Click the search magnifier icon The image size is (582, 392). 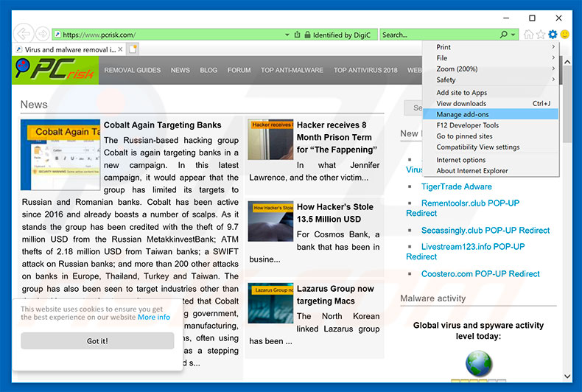pyautogui.click(x=504, y=35)
